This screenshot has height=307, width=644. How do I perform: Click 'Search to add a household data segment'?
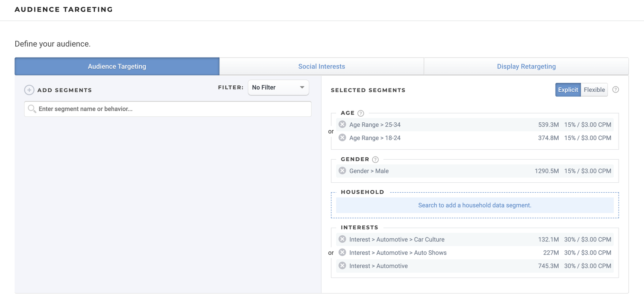pyautogui.click(x=475, y=205)
